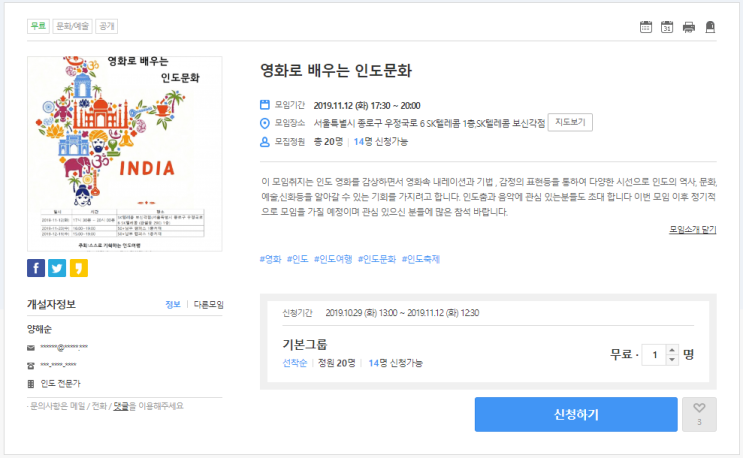Click 선착순 label in 기본그룹
The height and width of the screenshot is (458, 743).
(x=295, y=363)
